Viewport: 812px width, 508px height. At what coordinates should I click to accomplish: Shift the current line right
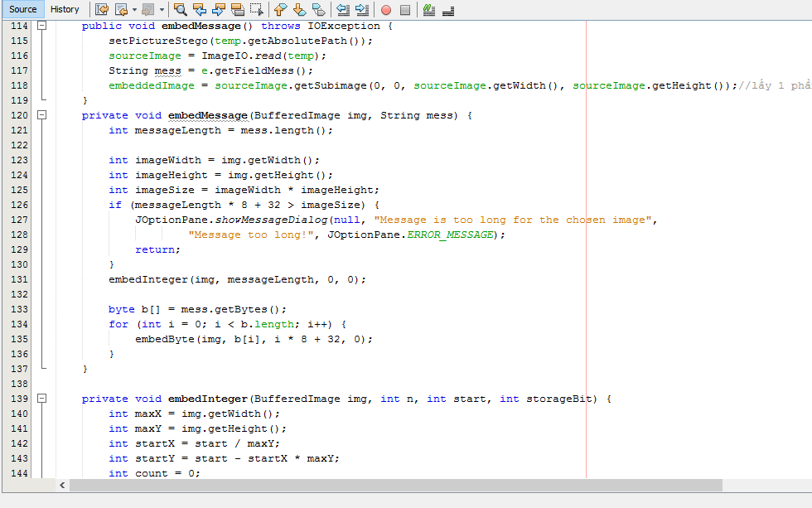362,10
